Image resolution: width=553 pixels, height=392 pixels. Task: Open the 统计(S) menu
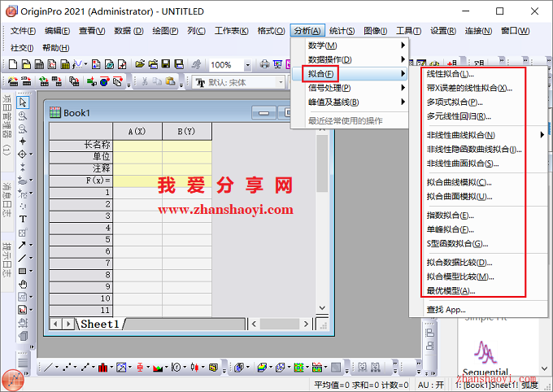(x=342, y=31)
